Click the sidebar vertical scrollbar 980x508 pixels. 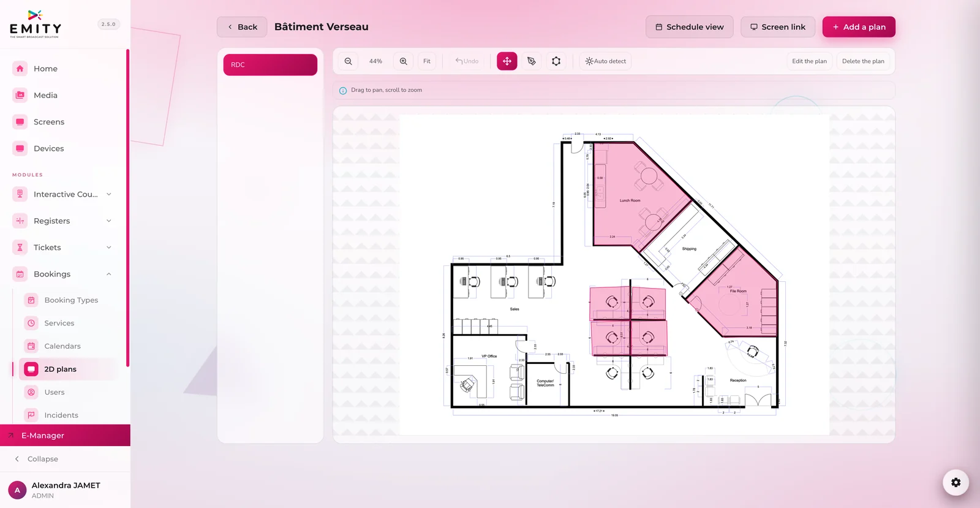(127, 208)
